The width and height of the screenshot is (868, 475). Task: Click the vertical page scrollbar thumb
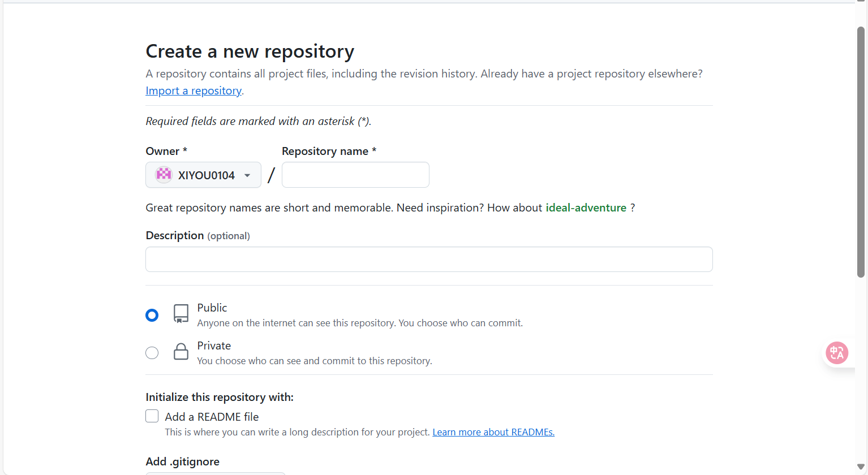[861, 153]
